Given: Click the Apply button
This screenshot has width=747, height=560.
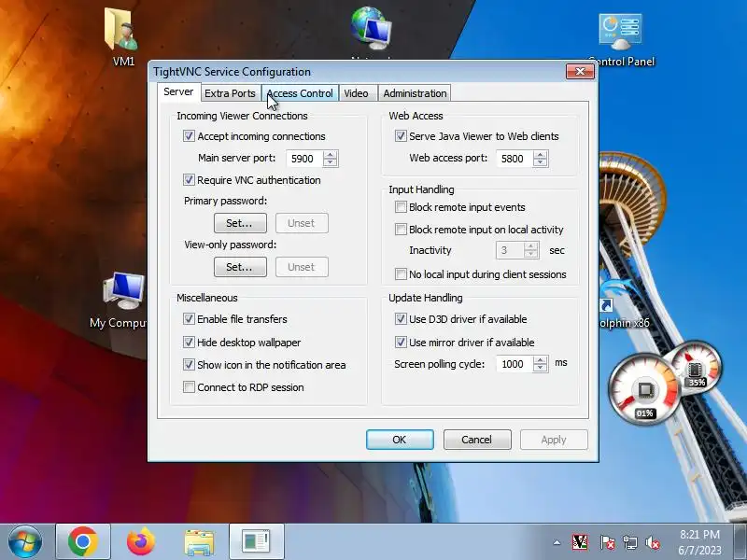Looking at the screenshot, I should coord(554,440).
